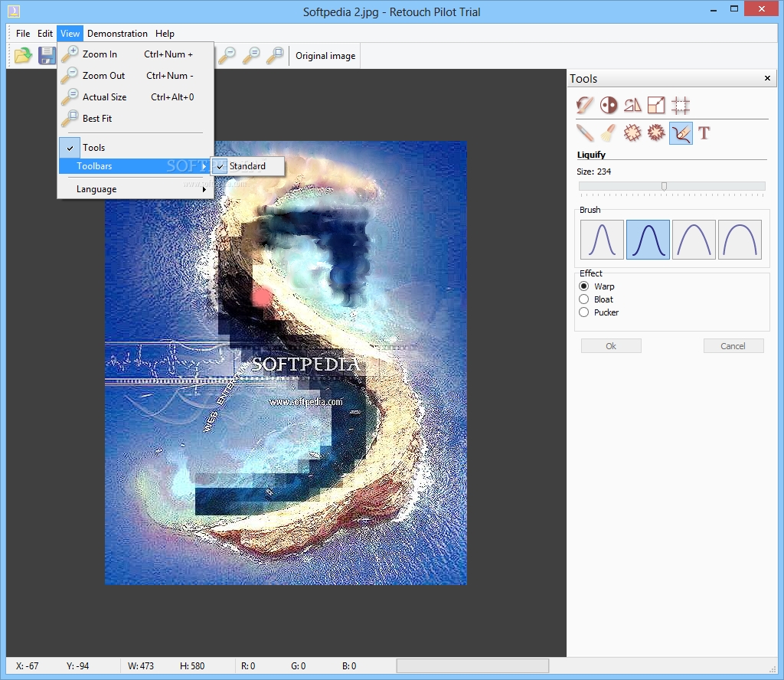Select the Scratch Remover brush tool
Screen dimensions: 784x680
pyautogui.click(x=609, y=133)
